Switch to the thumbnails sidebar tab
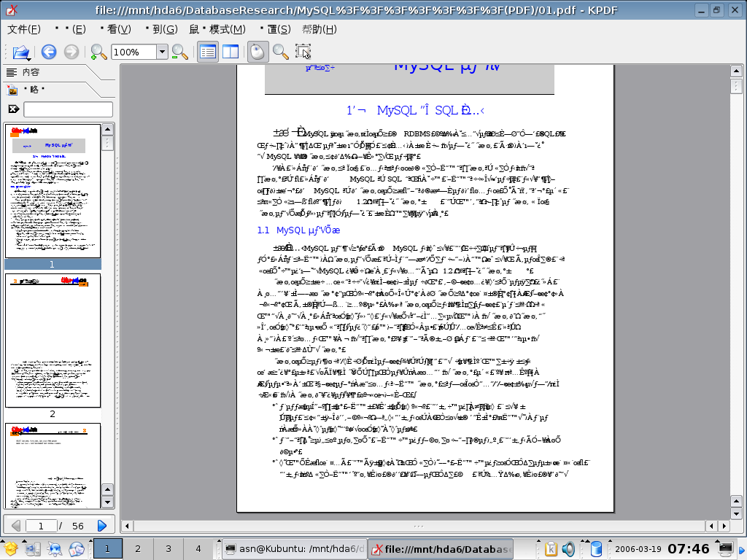 point(34,90)
